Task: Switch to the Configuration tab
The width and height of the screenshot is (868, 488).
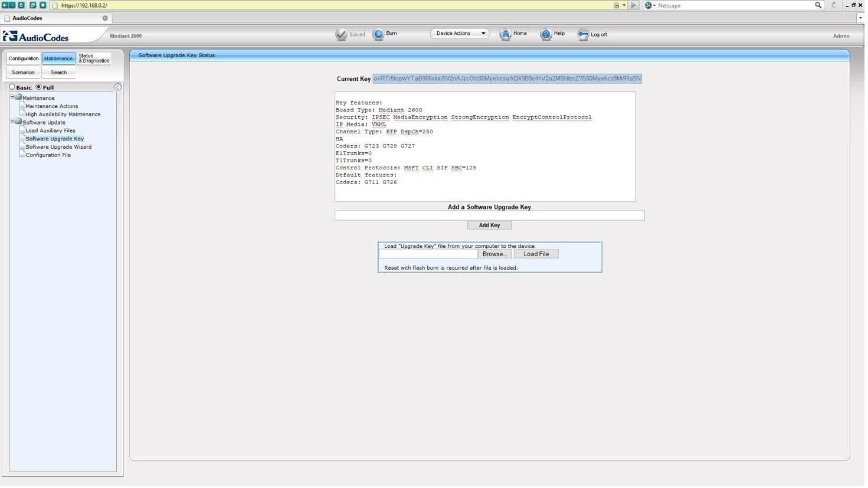Action: point(23,58)
